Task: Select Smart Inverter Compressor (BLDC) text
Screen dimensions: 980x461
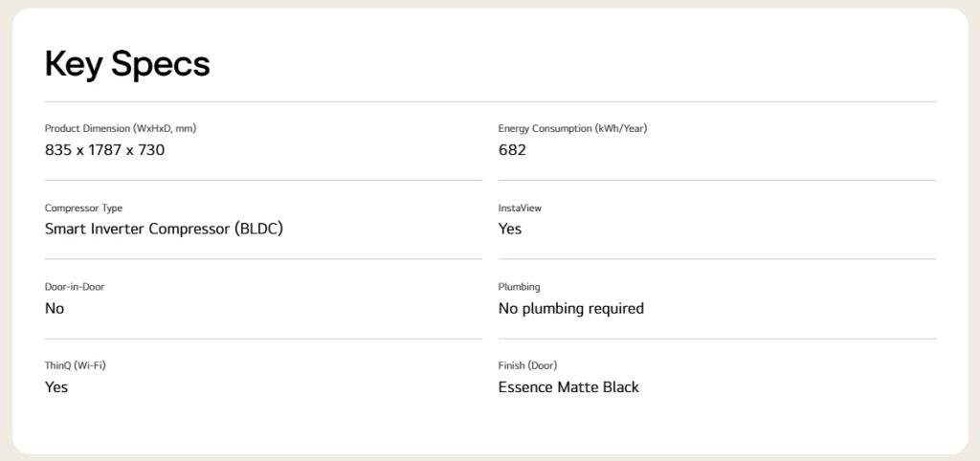Action: coord(164,229)
